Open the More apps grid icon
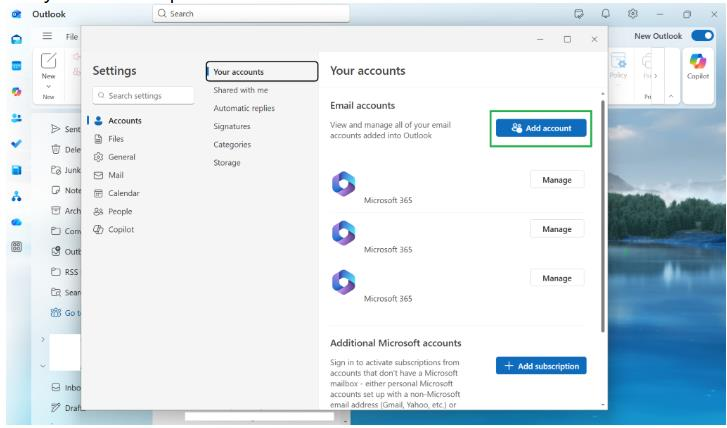The image size is (727, 428). pos(17,247)
